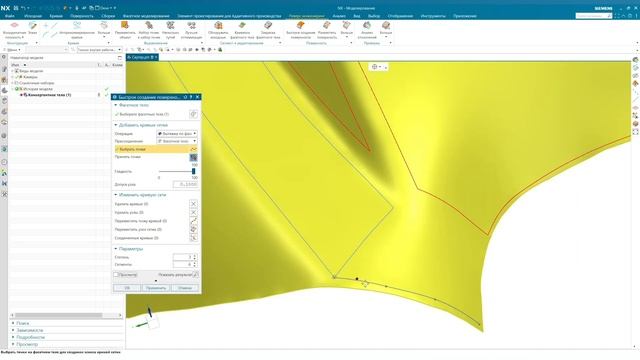Toggle the Ссылочные наборы checkbox in navigator
Image resolution: width=640 pixels, height=360 pixels.
tap(17, 83)
